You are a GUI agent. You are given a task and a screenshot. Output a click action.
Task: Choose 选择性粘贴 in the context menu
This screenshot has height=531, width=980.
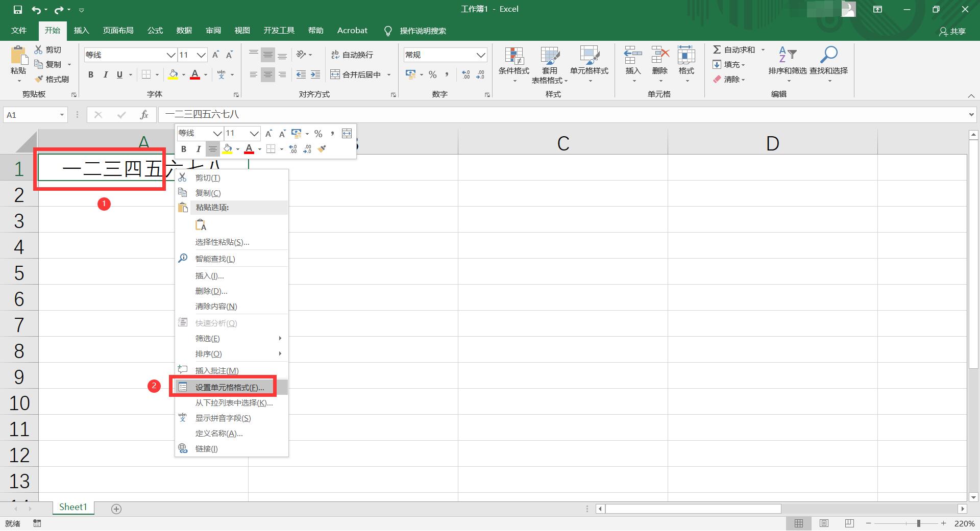coord(232,242)
